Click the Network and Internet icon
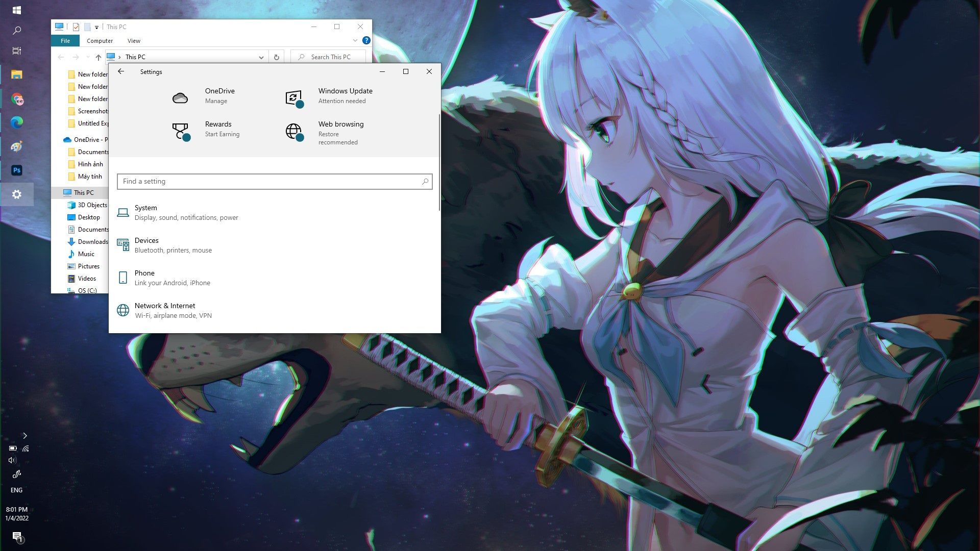The width and height of the screenshot is (980, 551). [122, 310]
